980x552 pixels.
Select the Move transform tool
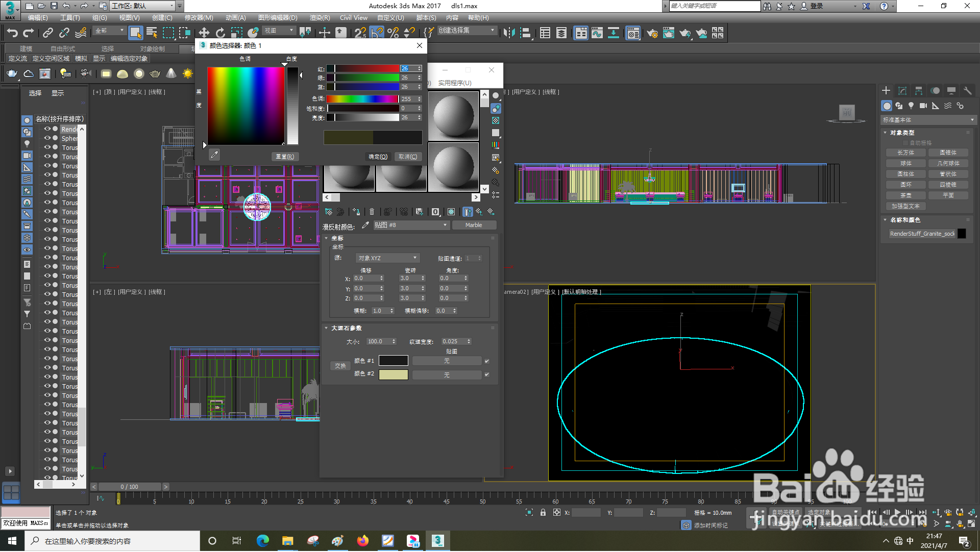pos(204,33)
